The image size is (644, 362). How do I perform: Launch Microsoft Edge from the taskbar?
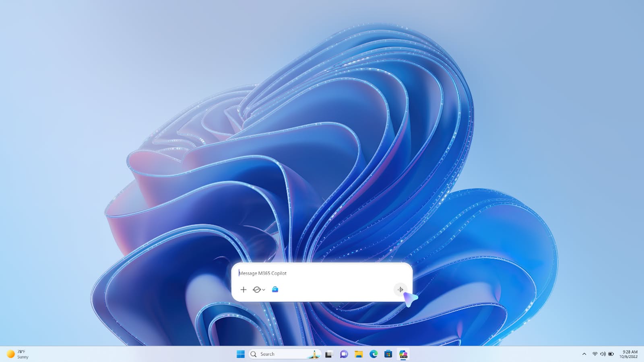tap(373, 354)
